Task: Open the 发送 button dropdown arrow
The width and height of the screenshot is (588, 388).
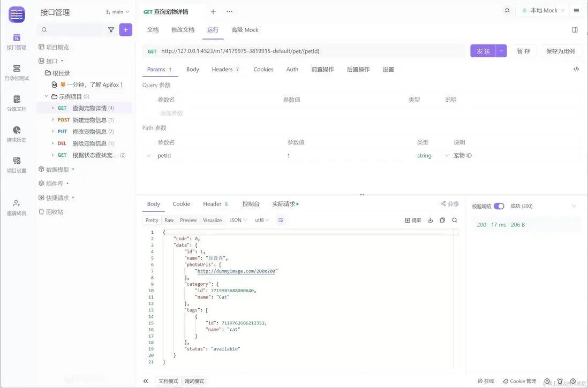Action: [x=501, y=51]
